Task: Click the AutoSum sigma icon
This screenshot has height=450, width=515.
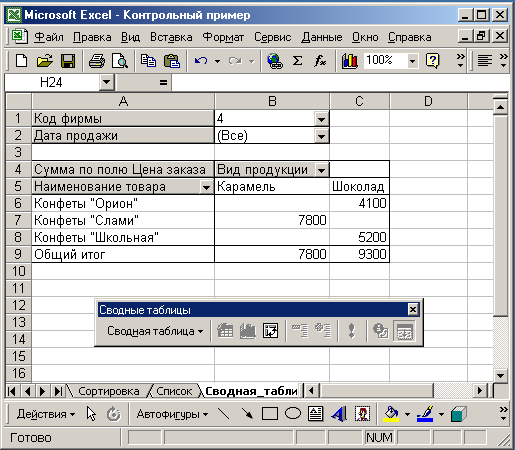Action: point(297,61)
